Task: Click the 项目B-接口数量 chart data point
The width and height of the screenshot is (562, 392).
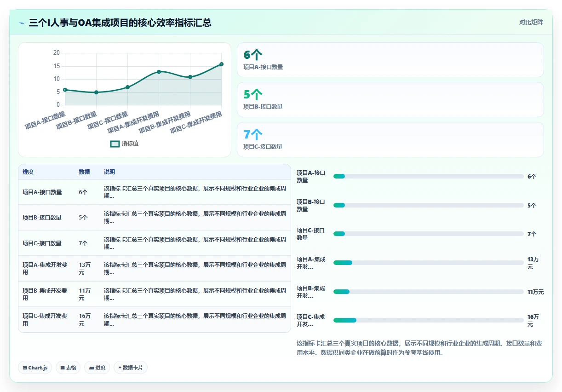Action: pos(96,92)
